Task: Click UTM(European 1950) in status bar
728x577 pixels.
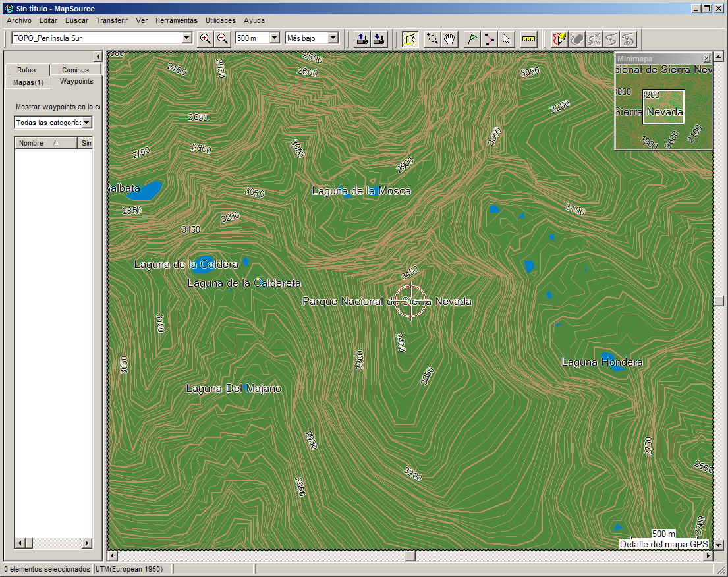Action: pos(129,569)
